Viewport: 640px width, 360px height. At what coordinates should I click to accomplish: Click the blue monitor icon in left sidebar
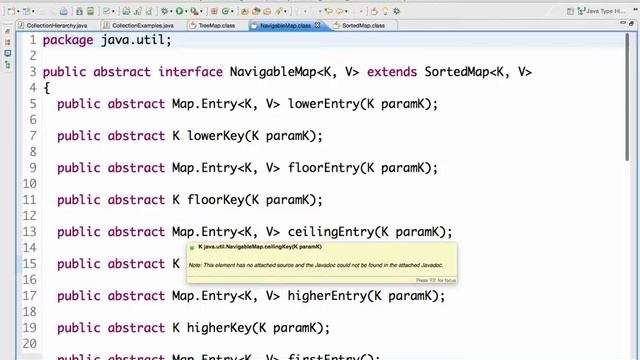(7, 53)
